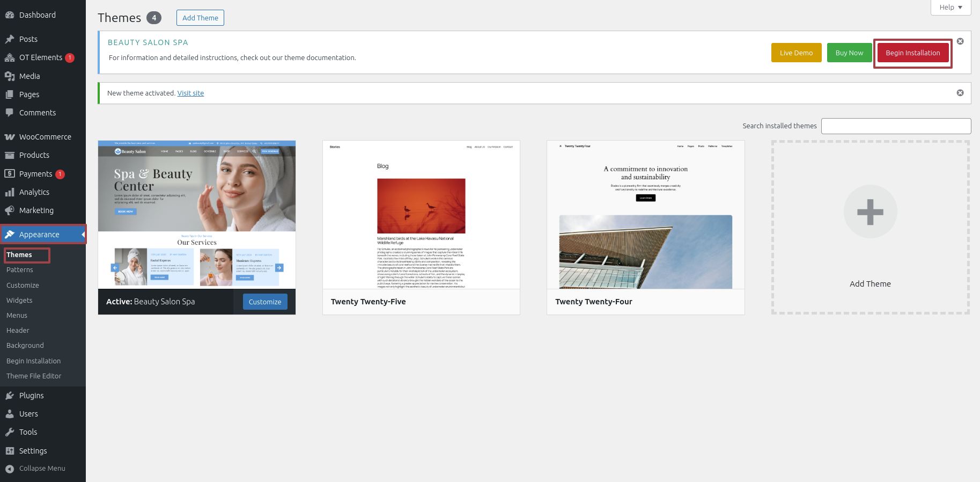Go to WooCommerce menu
Viewport: 980px width, 482px height.
[43, 137]
